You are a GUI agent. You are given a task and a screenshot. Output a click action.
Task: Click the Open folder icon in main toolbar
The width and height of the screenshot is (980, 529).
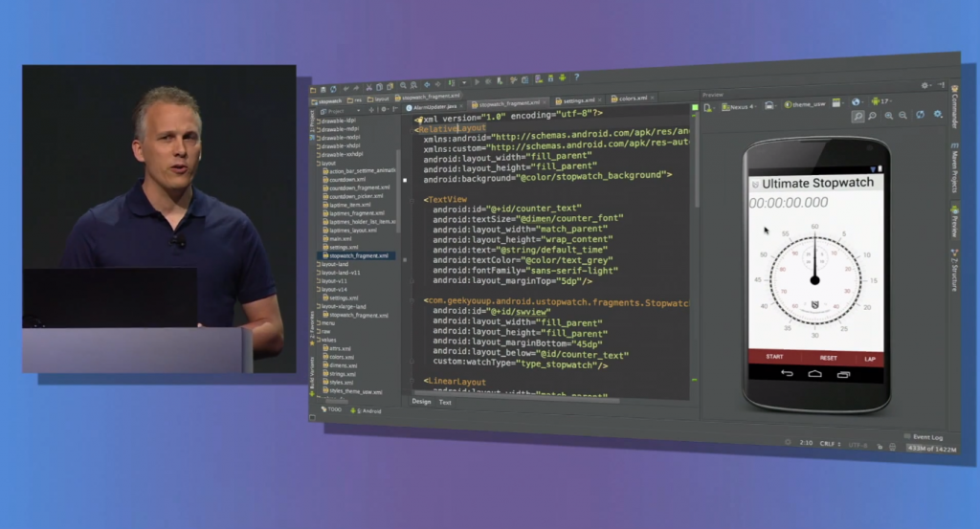313,90
